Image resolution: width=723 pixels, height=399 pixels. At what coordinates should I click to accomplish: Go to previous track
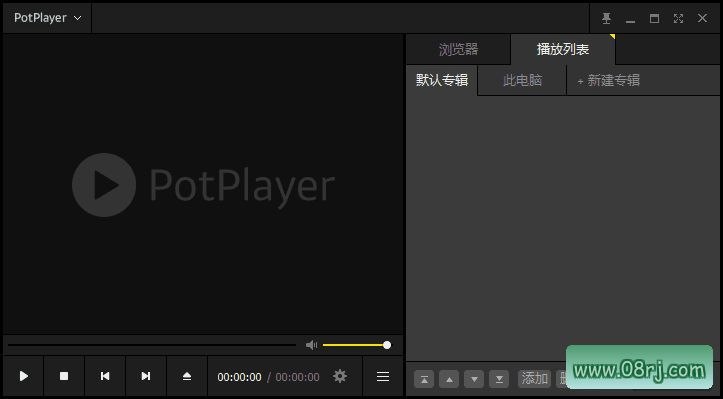(x=105, y=376)
